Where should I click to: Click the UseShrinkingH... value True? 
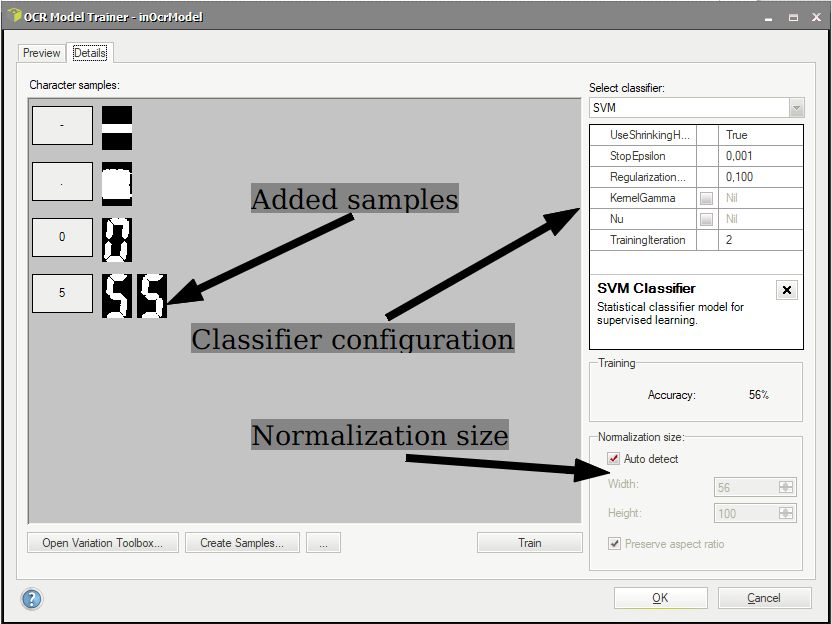761,135
